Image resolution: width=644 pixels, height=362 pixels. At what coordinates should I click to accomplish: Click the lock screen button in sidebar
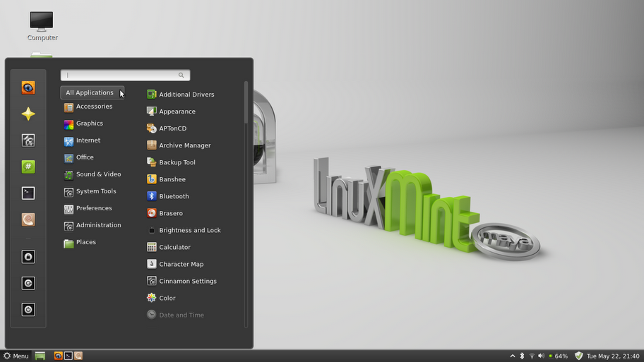coord(28,257)
